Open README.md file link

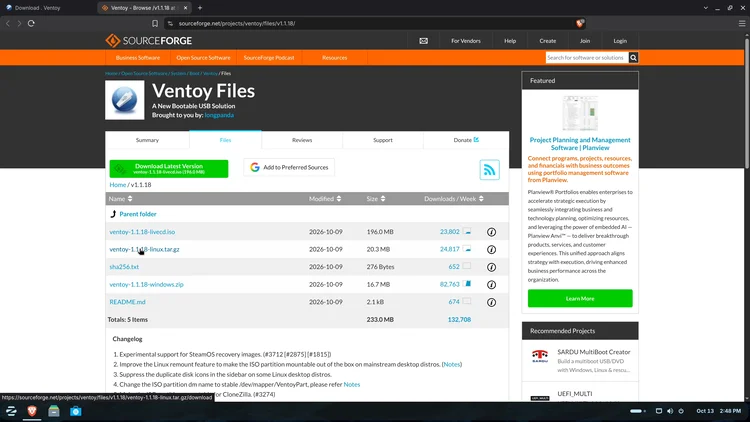pos(127,302)
